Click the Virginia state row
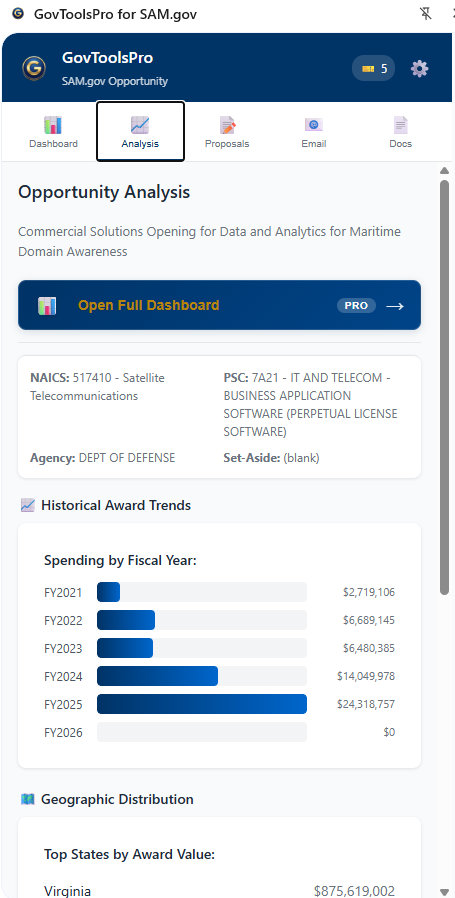The width and height of the screenshot is (455, 898). pos(219,891)
